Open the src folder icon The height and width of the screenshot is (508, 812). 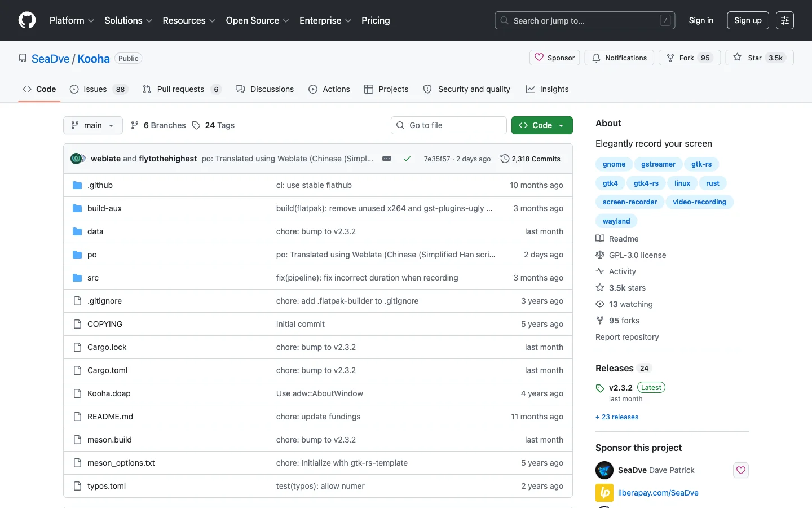pos(77,278)
